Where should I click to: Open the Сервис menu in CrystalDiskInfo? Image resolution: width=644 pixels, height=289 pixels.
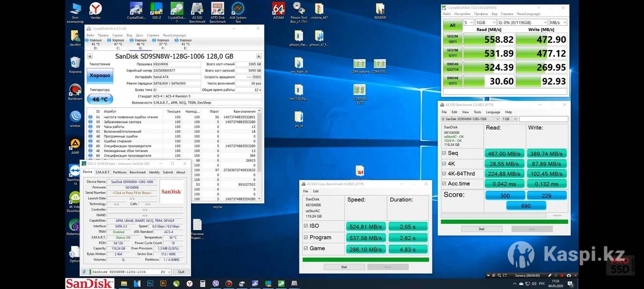point(118,35)
